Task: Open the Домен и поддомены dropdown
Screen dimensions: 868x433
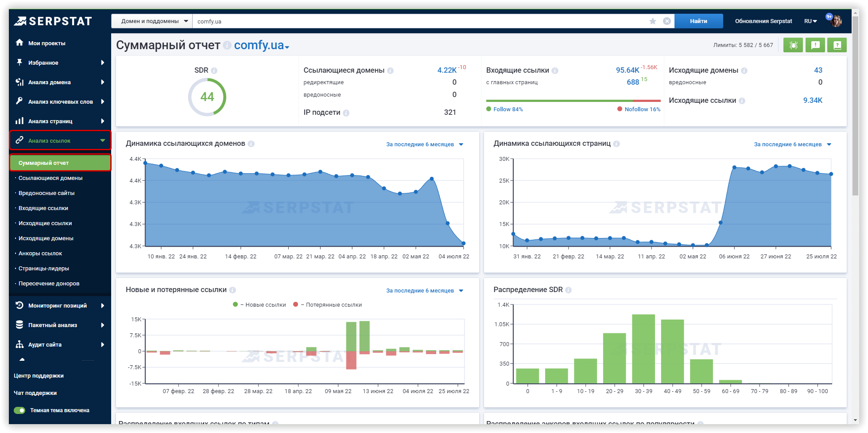Action: pyautogui.click(x=152, y=21)
